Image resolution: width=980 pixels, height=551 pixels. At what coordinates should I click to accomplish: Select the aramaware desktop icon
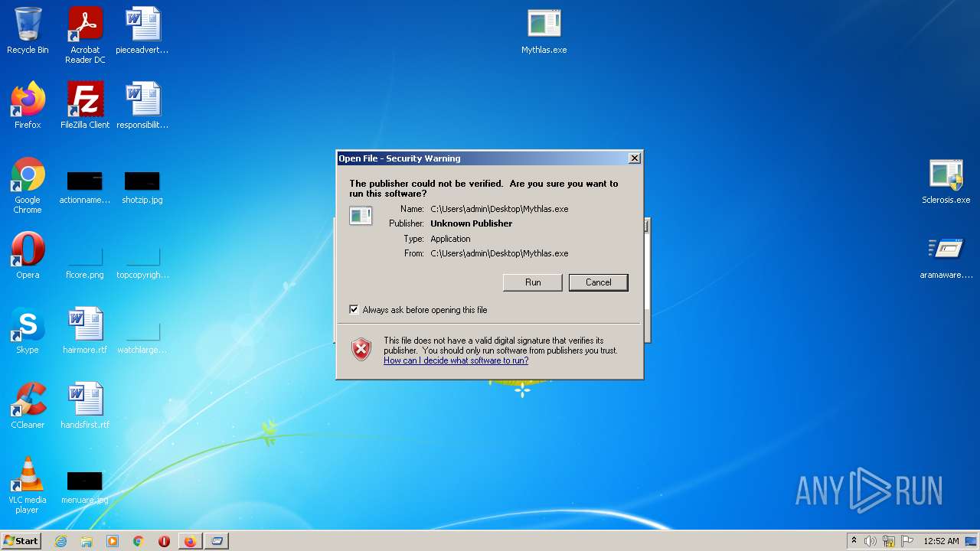click(x=946, y=256)
